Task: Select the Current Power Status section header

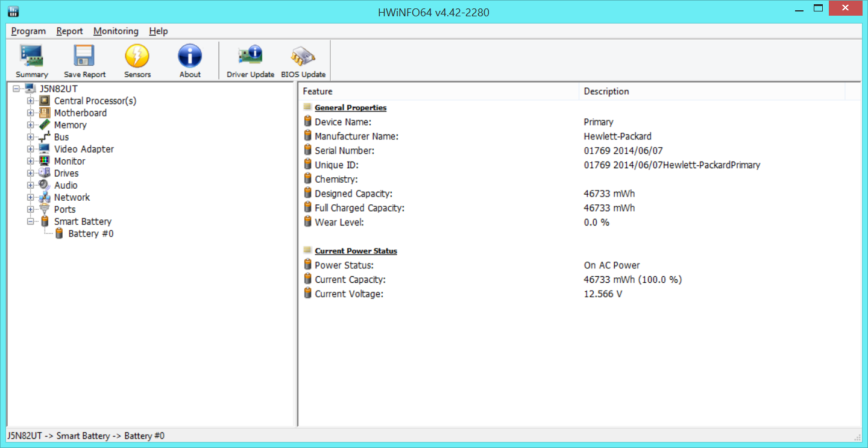Action: 356,251
